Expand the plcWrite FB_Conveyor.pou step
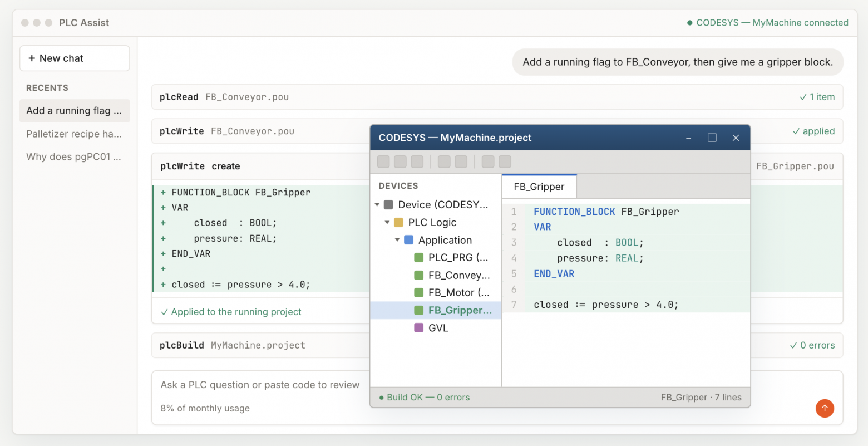Viewport: 868px width, 446px height. 260,131
